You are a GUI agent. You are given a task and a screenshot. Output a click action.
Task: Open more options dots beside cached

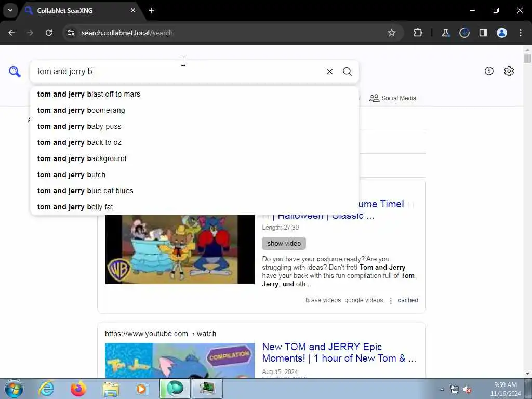pyautogui.click(x=391, y=301)
